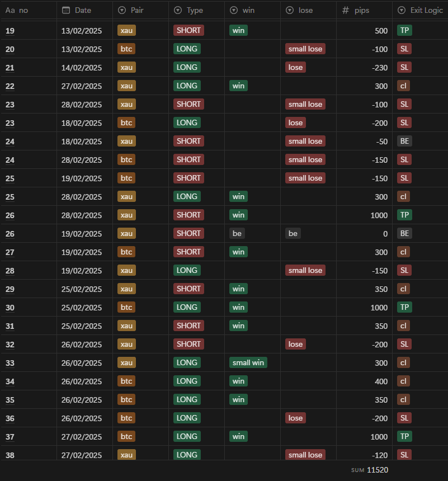Click the select icon beside Exit Logic

(402, 10)
